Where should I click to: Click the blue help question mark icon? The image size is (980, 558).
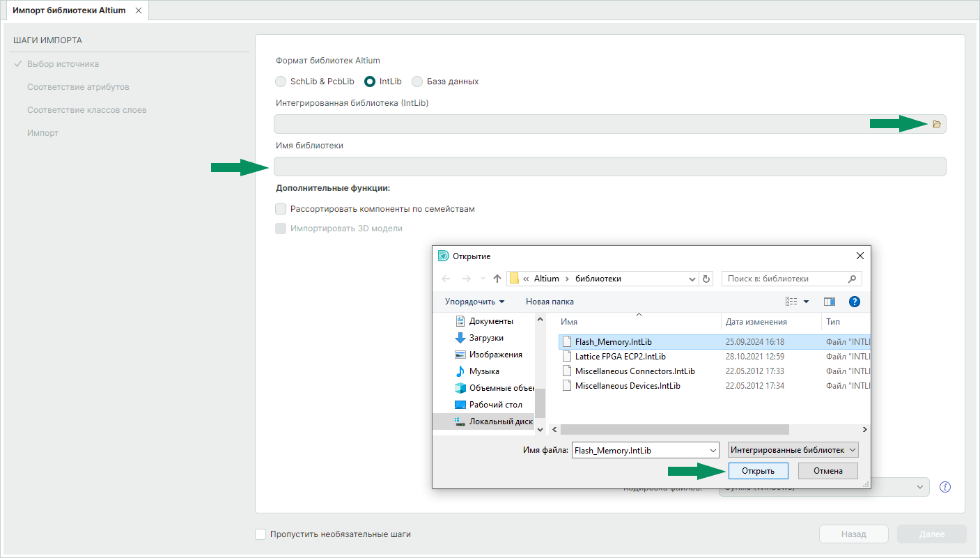pyautogui.click(x=855, y=302)
